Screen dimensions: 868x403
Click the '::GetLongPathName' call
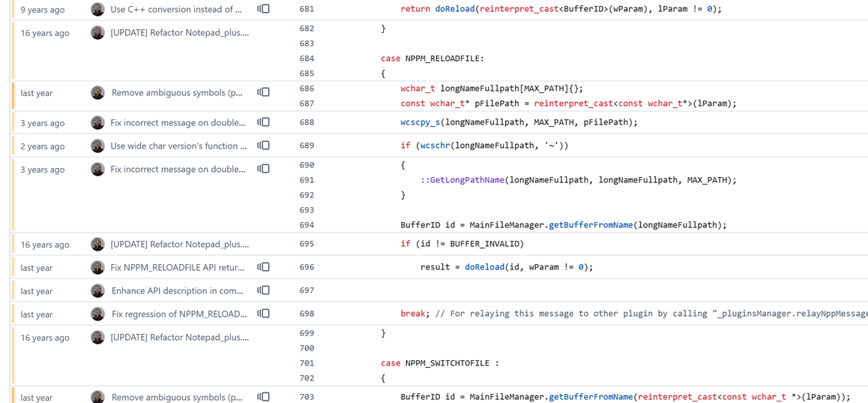(x=462, y=180)
